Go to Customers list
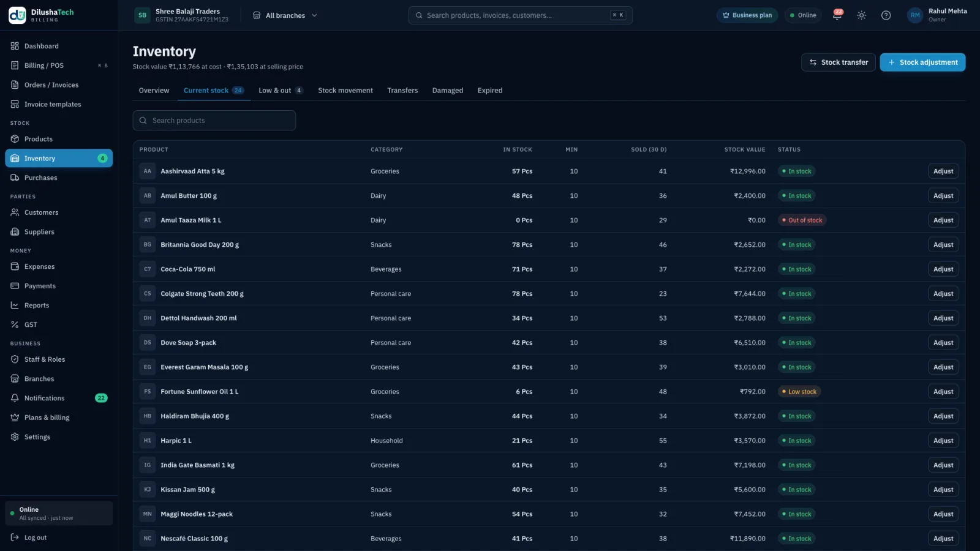 point(59,212)
